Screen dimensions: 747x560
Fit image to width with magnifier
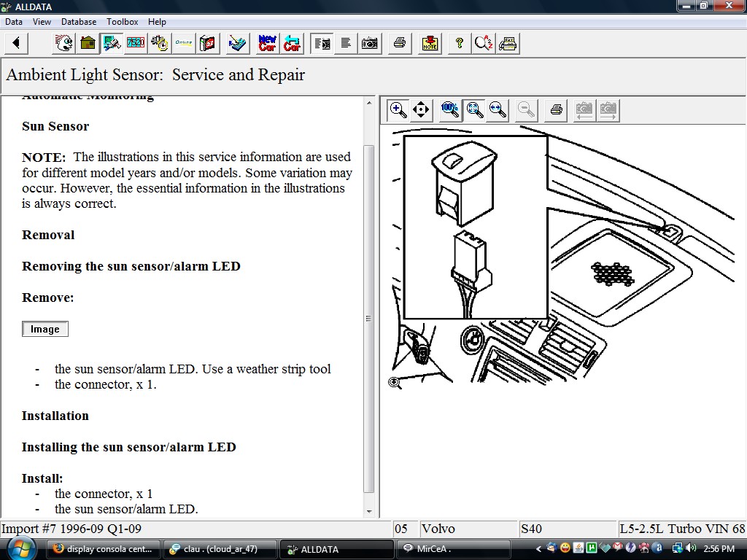click(498, 110)
